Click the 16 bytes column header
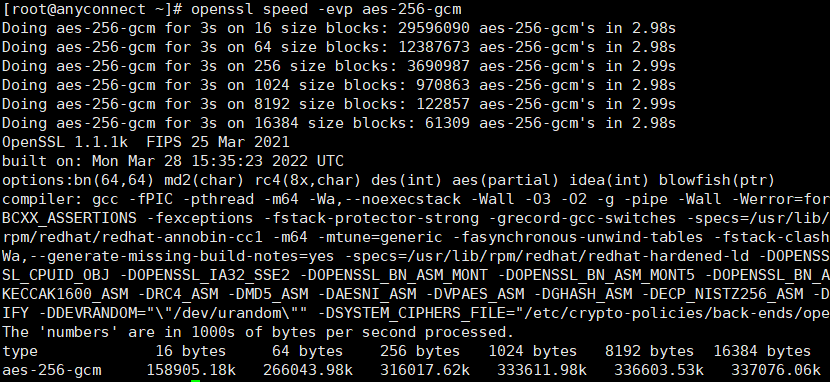The height and width of the screenshot is (382, 830). click(x=191, y=351)
